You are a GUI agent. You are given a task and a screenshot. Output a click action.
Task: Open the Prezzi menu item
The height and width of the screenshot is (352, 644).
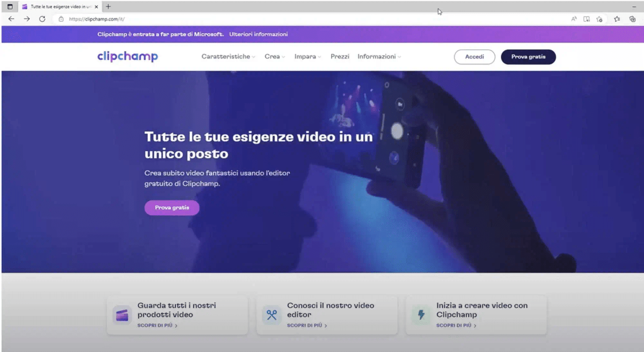[340, 57]
